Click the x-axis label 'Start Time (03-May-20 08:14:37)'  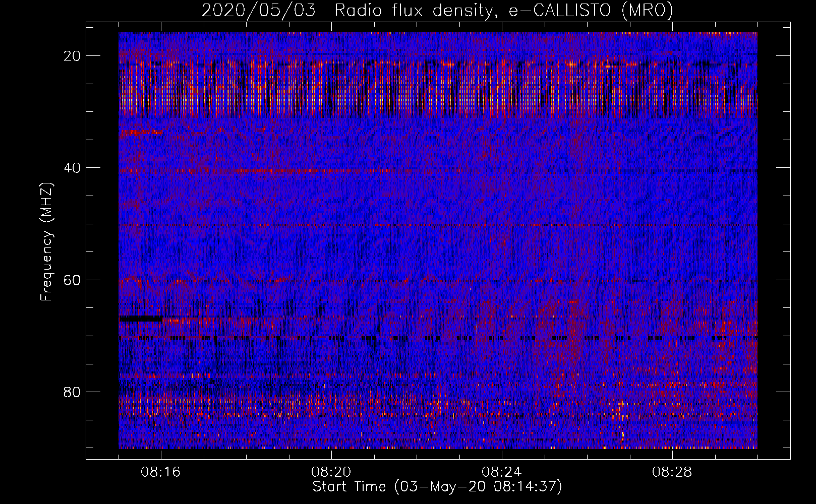437,487
